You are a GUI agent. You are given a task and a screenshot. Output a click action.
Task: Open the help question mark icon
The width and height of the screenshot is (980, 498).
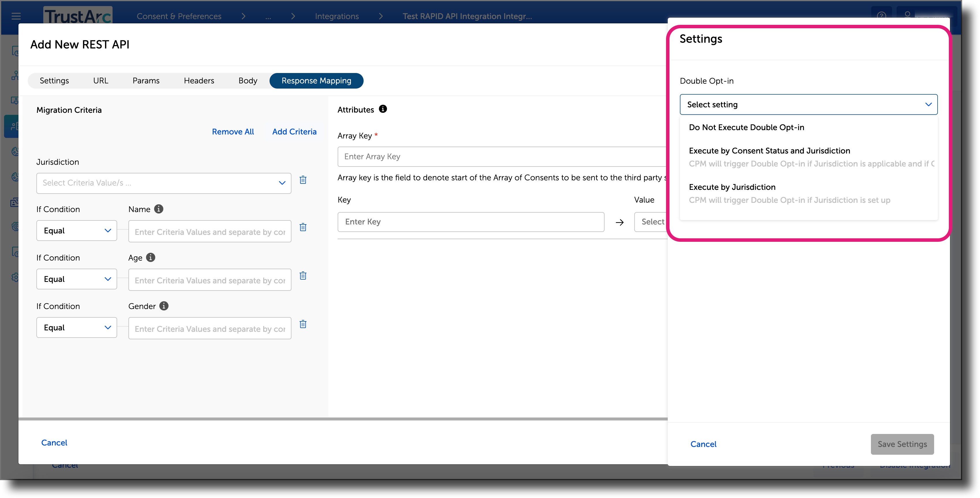[882, 16]
